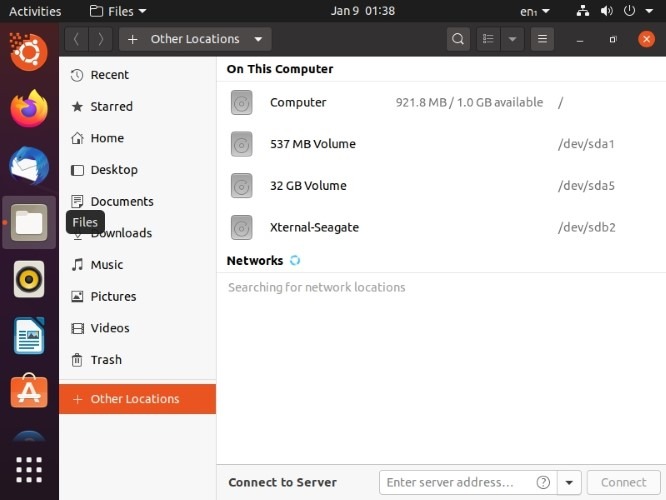
Task: Open the Files app menu in top bar
Action: pyautogui.click(x=118, y=11)
